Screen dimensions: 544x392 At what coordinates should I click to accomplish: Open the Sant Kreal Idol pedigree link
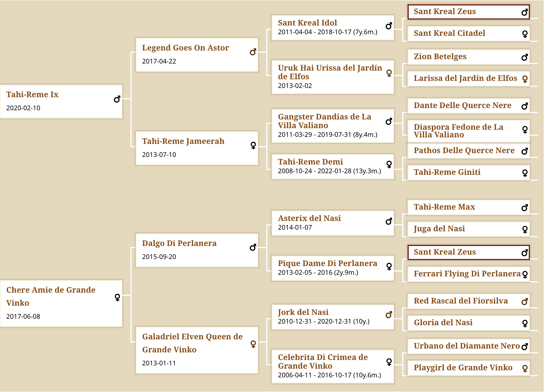(x=307, y=23)
